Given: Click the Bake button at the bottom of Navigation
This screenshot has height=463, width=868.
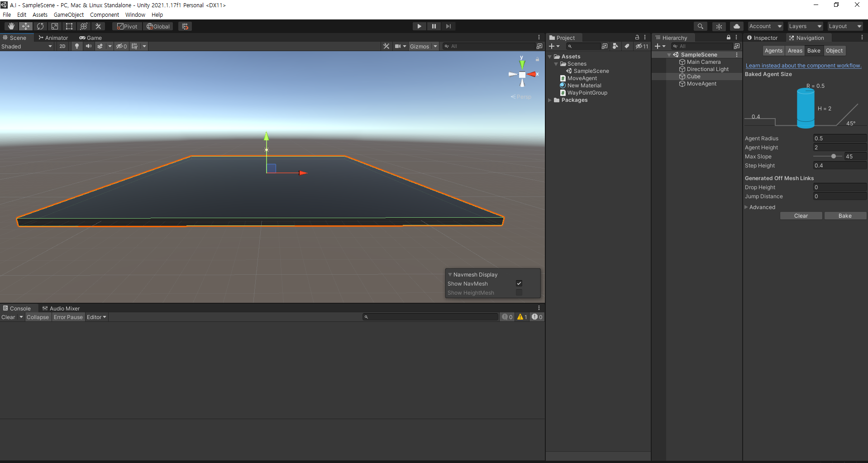Looking at the screenshot, I should click(x=845, y=216).
